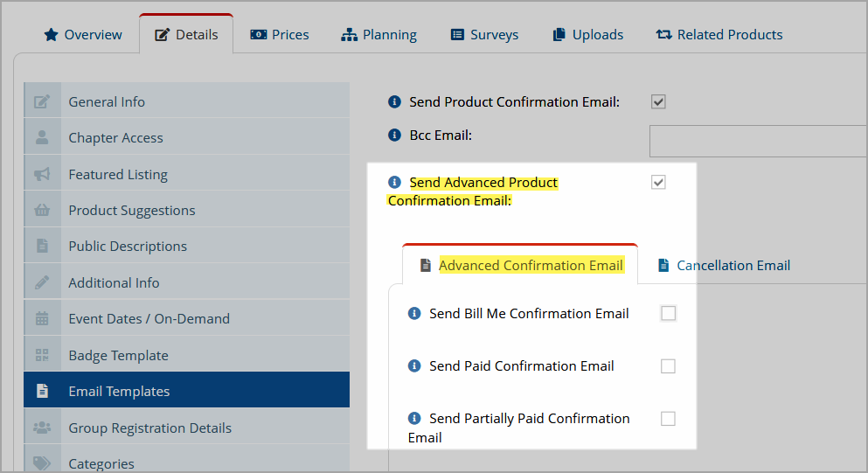Image resolution: width=868 pixels, height=473 pixels.
Task: Open the Related Products tab
Action: tap(719, 34)
